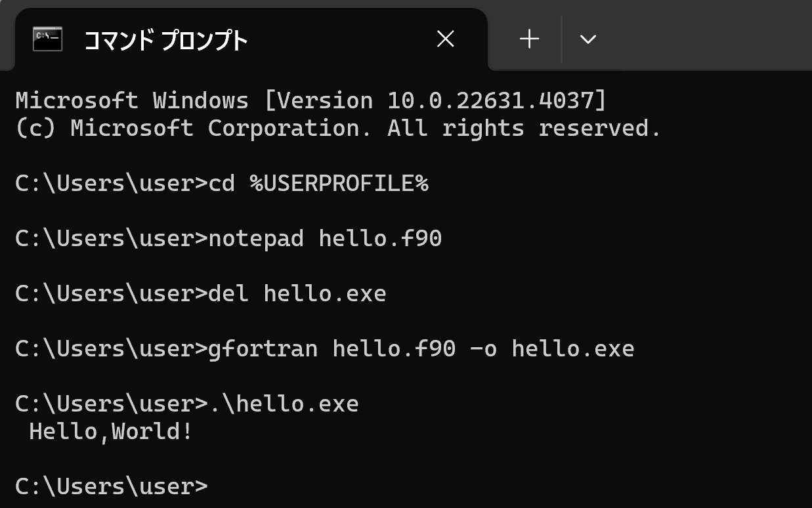Click the Command Prompt icon in tab
The image size is (812, 508).
tap(47, 39)
